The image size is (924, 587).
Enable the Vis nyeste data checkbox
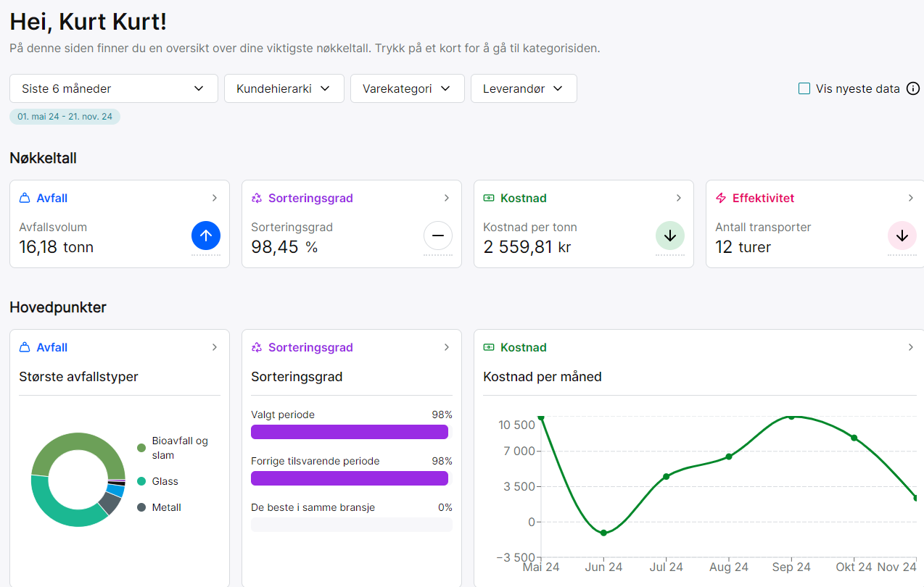[x=804, y=88]
